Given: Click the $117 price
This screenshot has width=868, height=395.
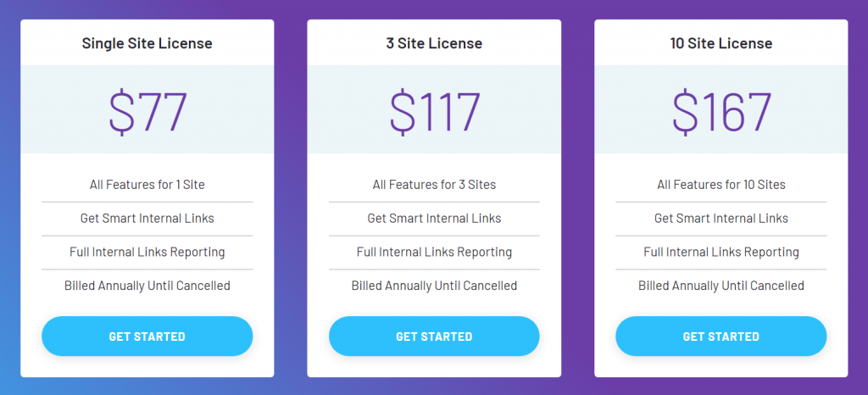Looking at the screenshot, I should (x=434, y=111).
